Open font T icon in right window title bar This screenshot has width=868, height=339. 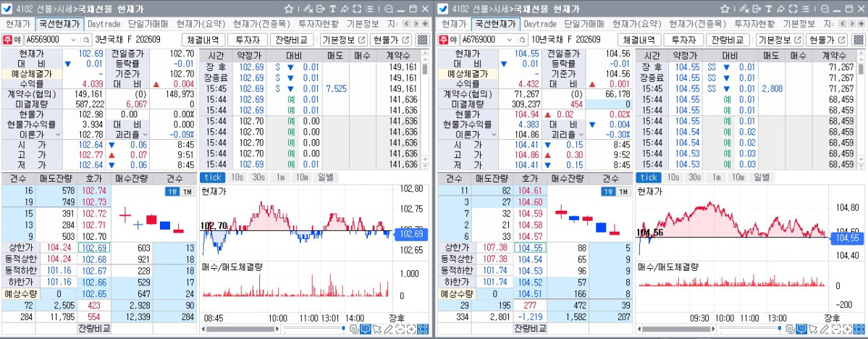(768, 9)
